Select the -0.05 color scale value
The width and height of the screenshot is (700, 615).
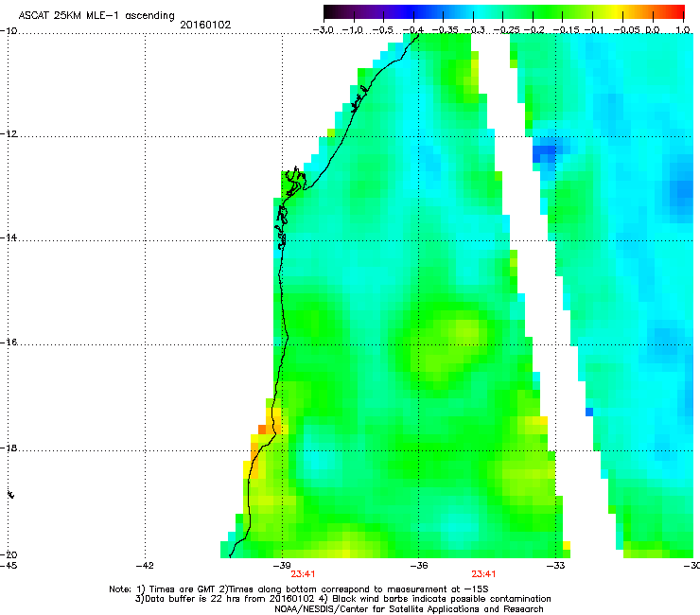(626, 30)
